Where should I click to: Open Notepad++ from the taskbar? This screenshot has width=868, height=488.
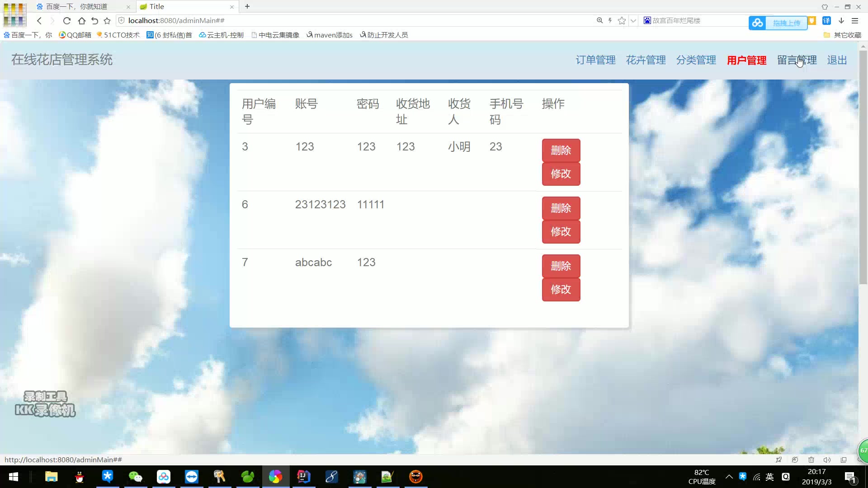[x=387, y=477]
